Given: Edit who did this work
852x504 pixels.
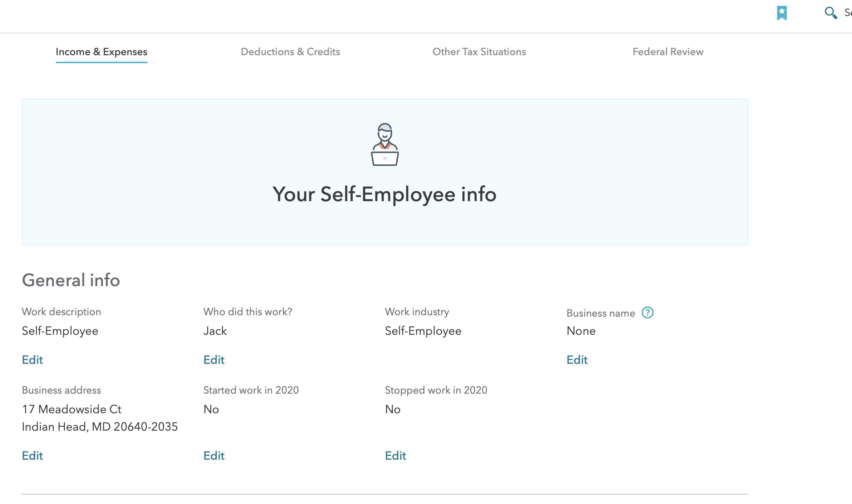Looking at the screenshot, I should point(214,360).
